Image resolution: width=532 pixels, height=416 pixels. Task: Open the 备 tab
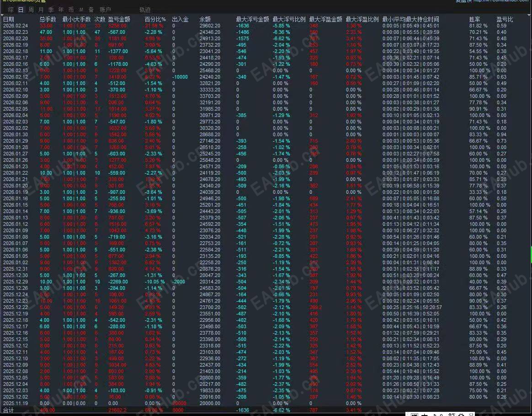coord(91,10)
